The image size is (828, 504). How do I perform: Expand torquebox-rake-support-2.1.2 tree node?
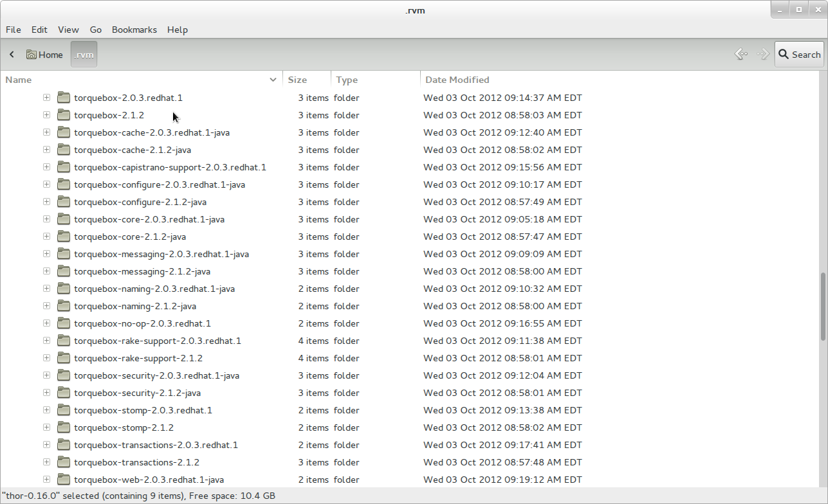46,358
